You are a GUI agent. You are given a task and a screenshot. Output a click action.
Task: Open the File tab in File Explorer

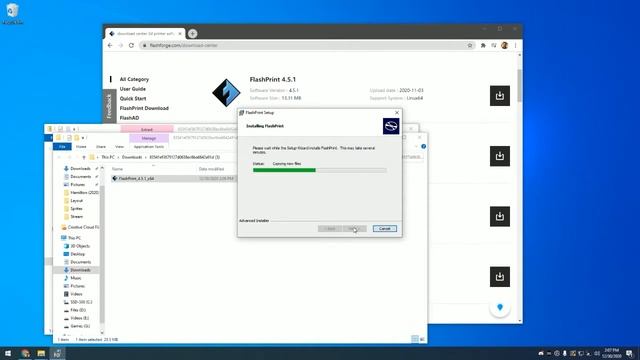(62, 147)
